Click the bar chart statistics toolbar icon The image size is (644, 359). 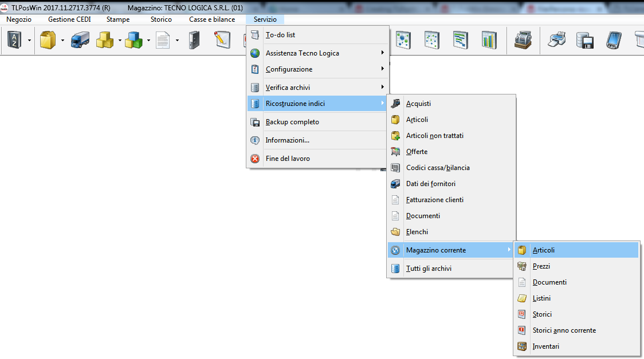click(489, 40)
